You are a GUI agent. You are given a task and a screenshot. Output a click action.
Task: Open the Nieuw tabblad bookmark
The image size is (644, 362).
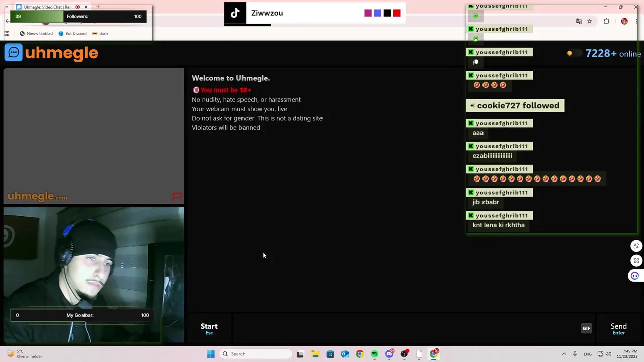point(36,34)
